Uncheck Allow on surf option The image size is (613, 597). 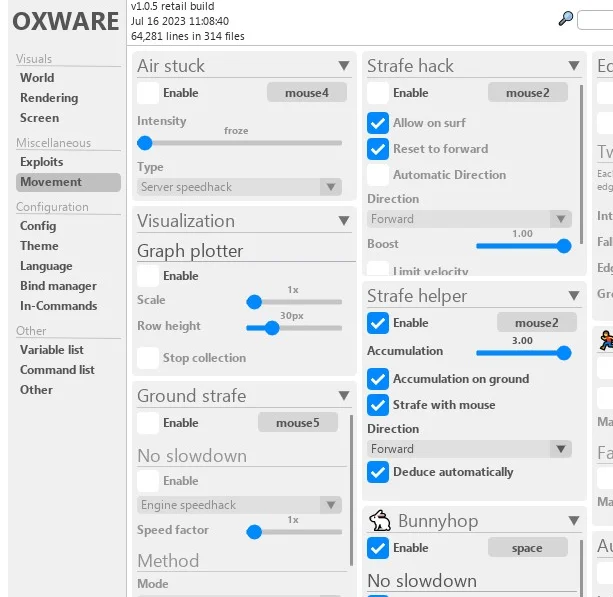tap(378, 123)
